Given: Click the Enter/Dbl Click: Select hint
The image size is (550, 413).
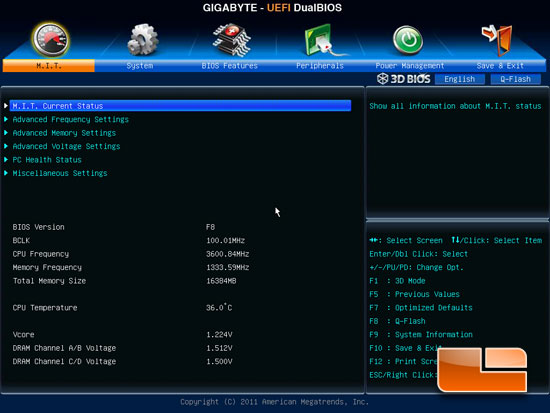Looking at the screenshot, I should pyautogui.click(x=418, y=254).
